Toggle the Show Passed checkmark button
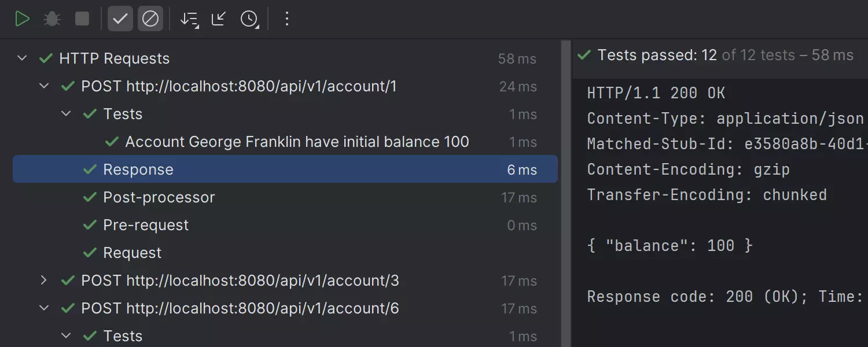This screenshot has width=868, height=347. [x=120, y=19]
